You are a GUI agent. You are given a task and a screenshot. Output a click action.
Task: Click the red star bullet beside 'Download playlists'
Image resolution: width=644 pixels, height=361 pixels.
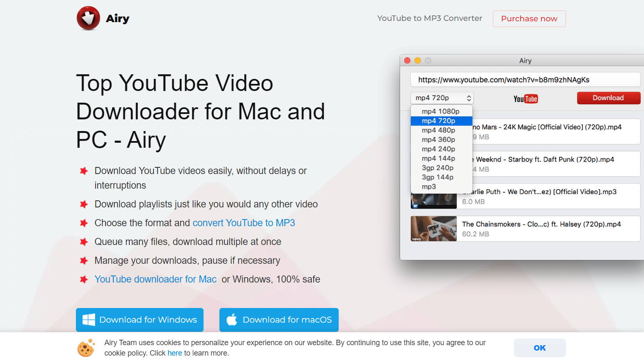(84, 204)
